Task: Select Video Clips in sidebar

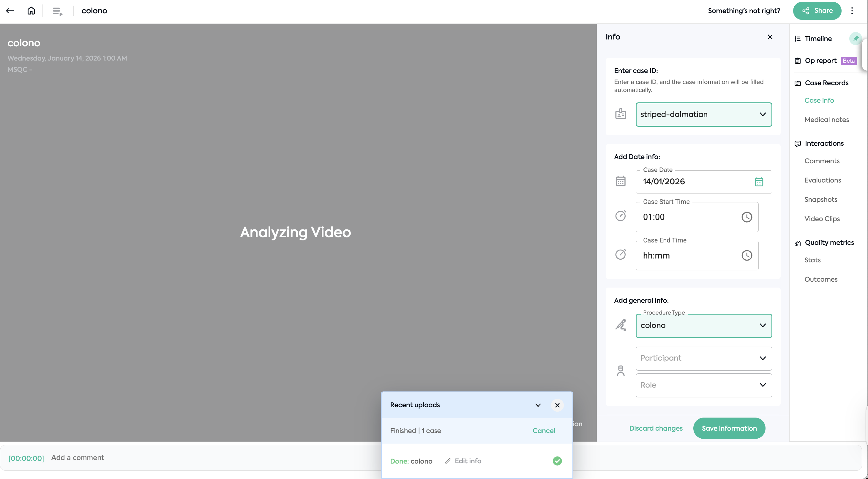Action: (822, 219)
